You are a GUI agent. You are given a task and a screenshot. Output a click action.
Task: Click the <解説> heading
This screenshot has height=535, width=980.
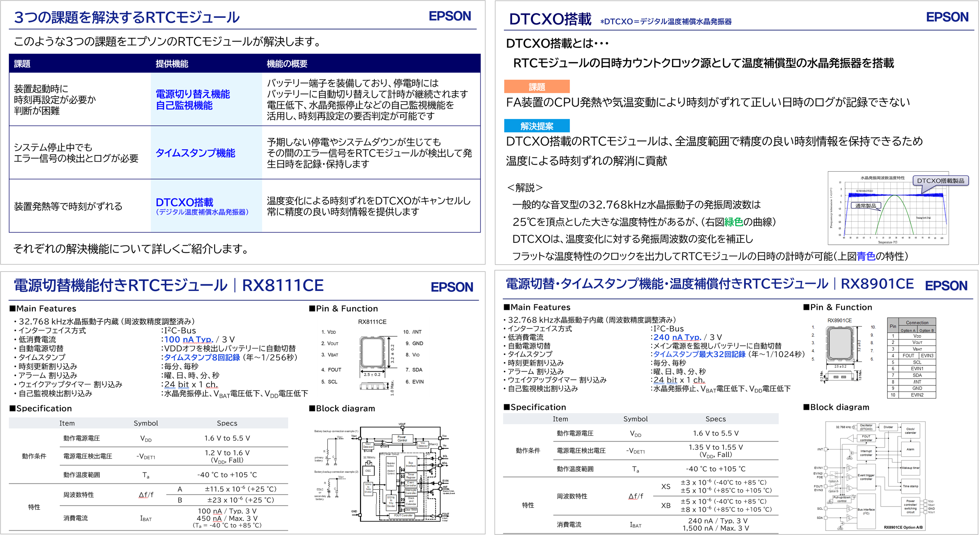coord(525,188)
